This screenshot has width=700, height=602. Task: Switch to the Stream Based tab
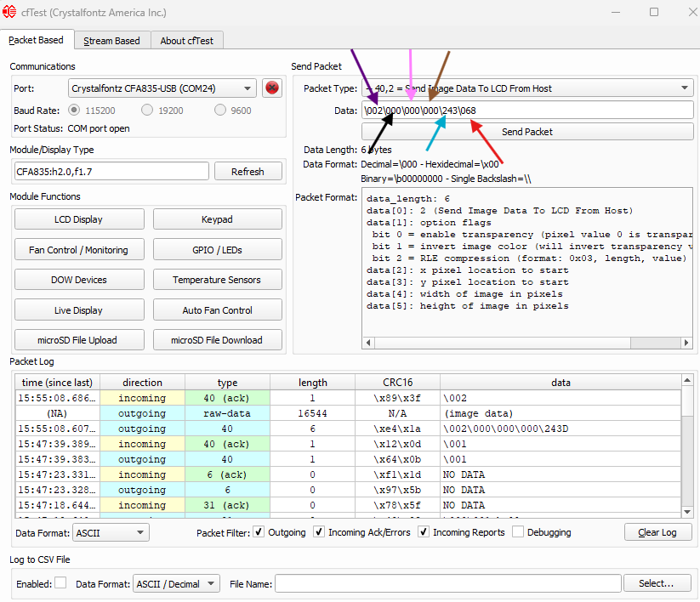111,41
